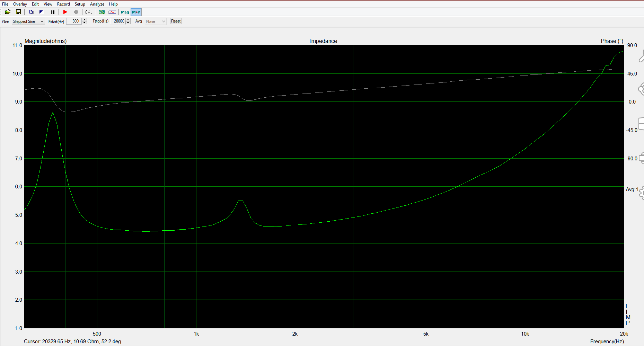
Task: Open the Gen Stepped Sine dropdown
Action: click(28, 21)
